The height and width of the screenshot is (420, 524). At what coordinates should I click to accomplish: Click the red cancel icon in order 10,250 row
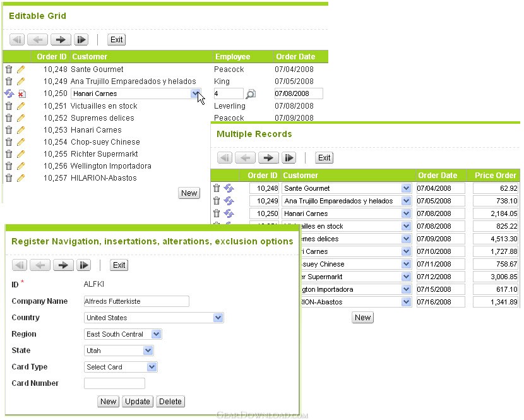[x=21, y=94]
